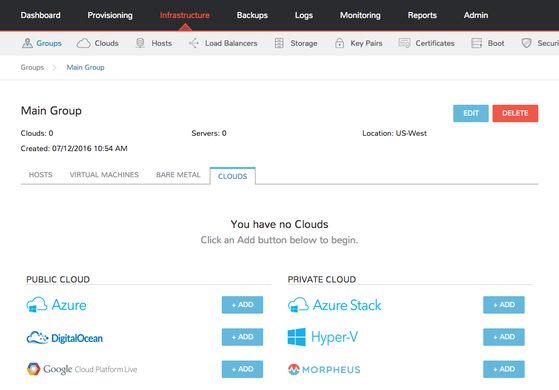
Task: Open the Hosts submenu link
Action: click(x=161, y=43)
